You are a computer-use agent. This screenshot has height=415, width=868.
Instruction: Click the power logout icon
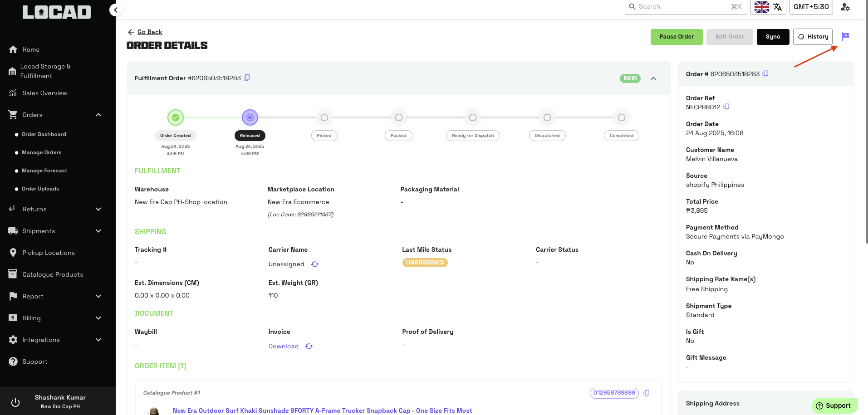point(15,402)
